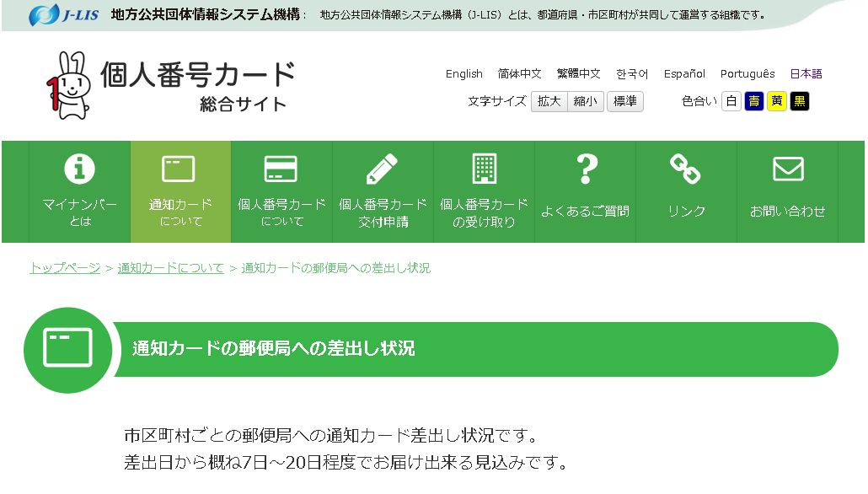The height and width of the screenshot is (494, 868).
Task: Click the green page heading 通知カードの郵便局への差出し状況
Action: 274,348
